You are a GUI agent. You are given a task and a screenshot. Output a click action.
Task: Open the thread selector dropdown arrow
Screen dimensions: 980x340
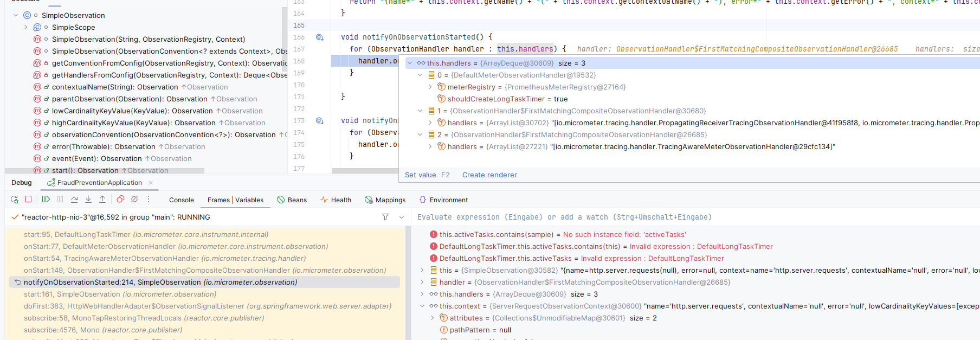coord(402,217)
